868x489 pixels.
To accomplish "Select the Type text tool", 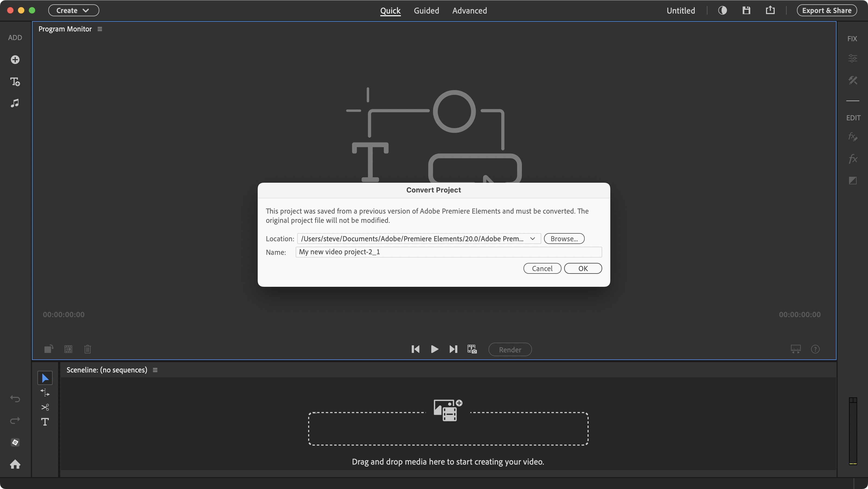I will (x=45, y=422).
